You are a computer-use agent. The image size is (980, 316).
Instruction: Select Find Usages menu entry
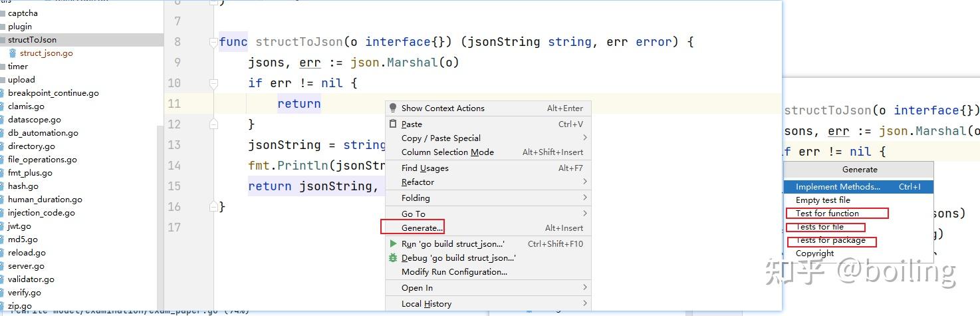(425, 168)
